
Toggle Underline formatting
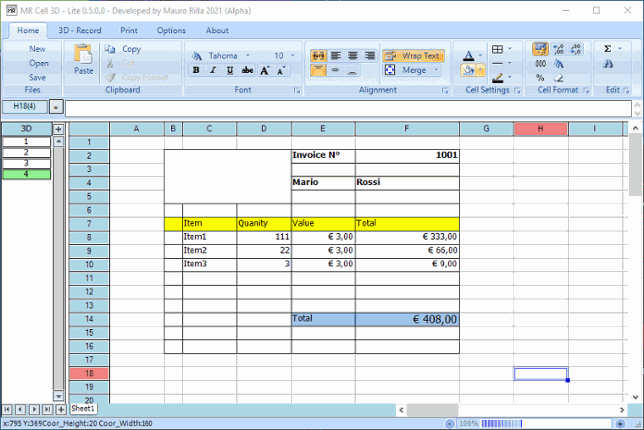coord(230,70)
